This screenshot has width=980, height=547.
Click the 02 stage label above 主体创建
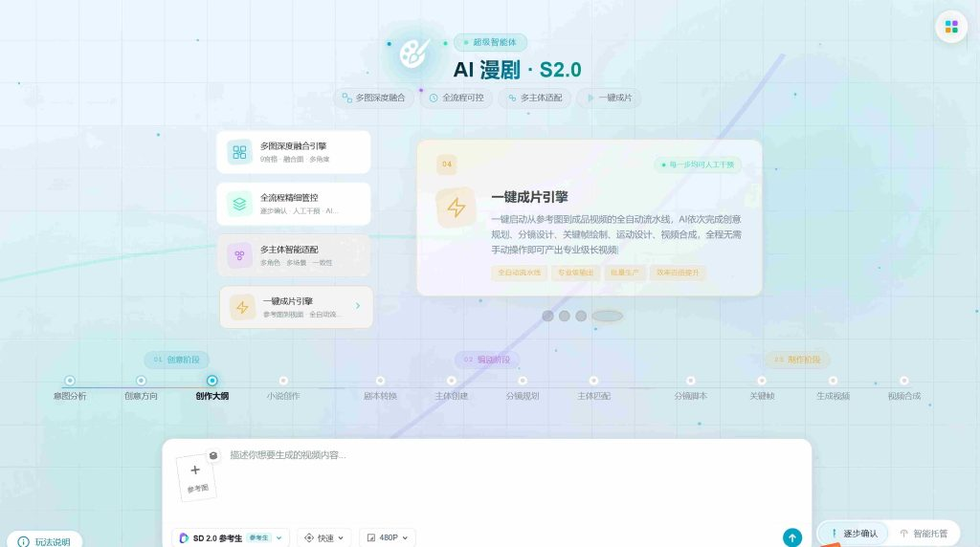point(487,360)
